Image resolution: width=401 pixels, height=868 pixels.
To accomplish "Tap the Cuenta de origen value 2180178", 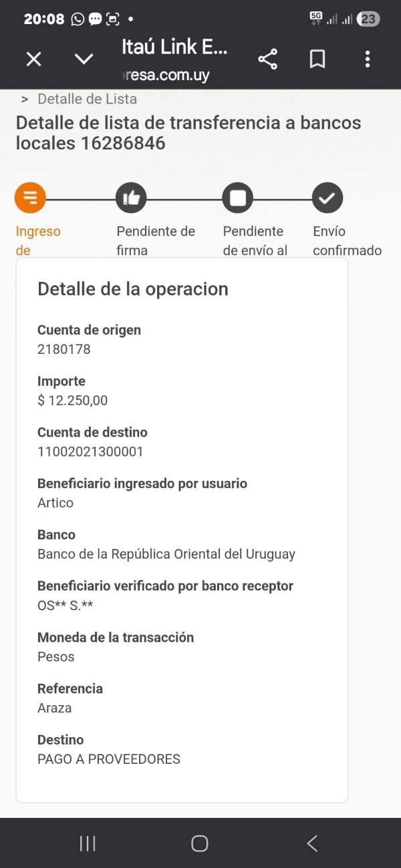I will [x=64, y=349].
